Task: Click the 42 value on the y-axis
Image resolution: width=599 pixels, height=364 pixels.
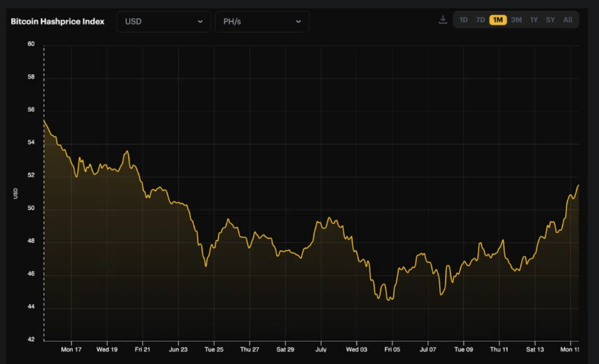Action: [x=31, y=340]
